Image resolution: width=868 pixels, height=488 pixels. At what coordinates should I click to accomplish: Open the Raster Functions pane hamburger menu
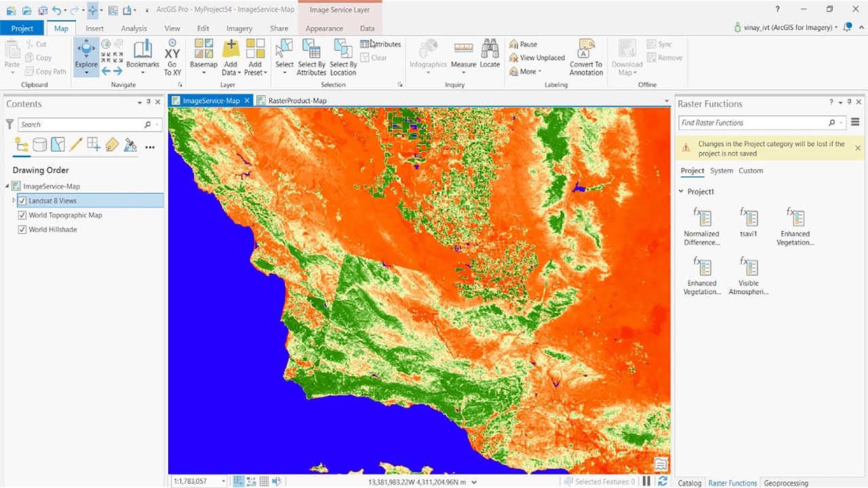[x=855, y=123]
